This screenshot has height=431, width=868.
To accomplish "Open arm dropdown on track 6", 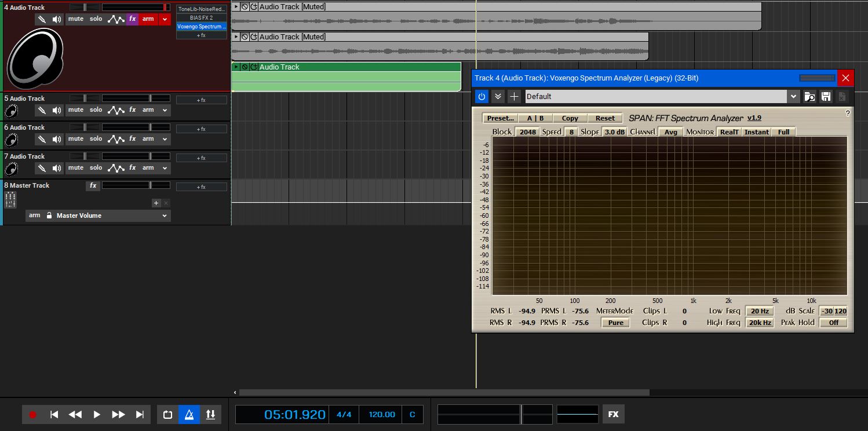I will [x=165, y=139].
